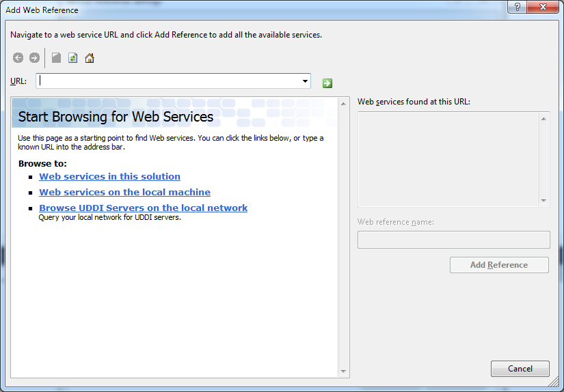This screenshot has width=564, height=392.
Task: Click the Forward navigation arrow icon
Action: pos(34,58)
